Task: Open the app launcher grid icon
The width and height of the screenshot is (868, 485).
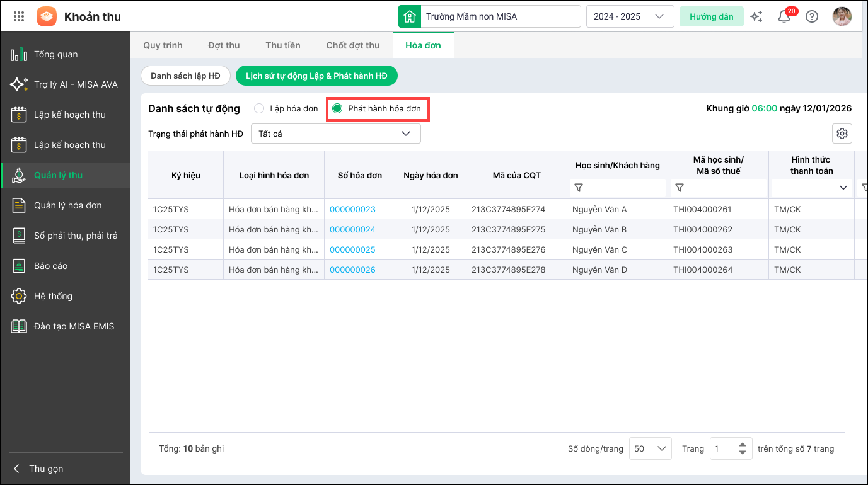Action: pyautogui.click(x=19, y=16)
